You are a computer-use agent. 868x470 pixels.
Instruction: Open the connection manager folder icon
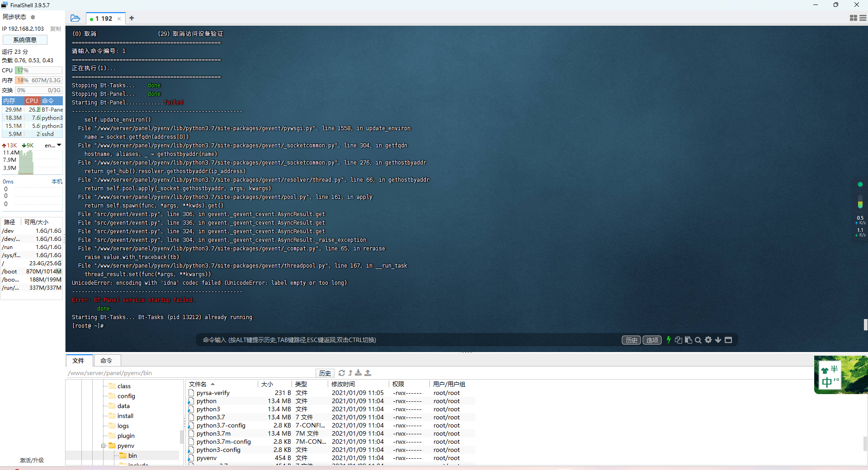point(75,19)
